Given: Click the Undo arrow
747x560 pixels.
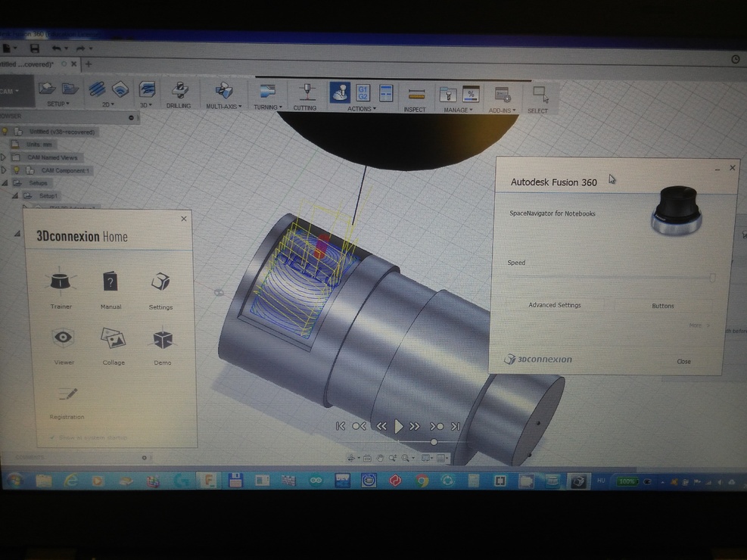Looking at the screenshot, I should click(57, 48).
